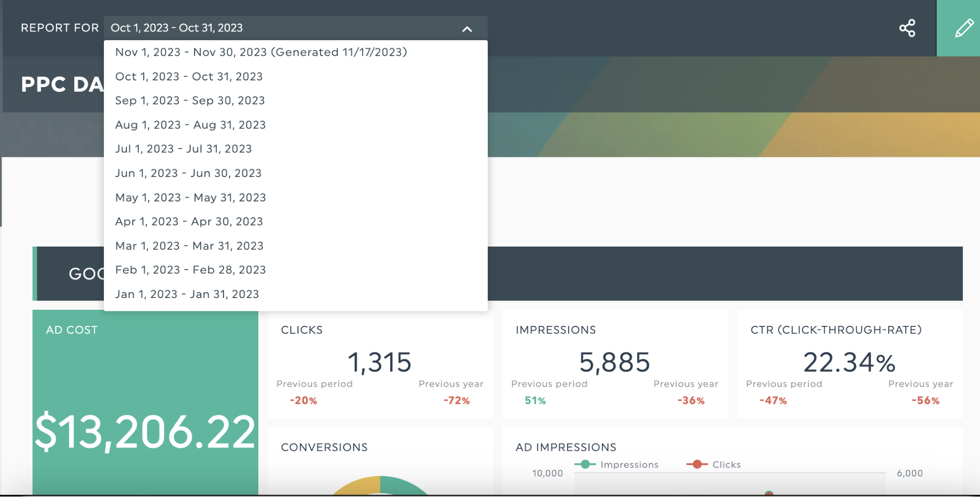The height and width of the screenshot is (497, 980).
Task: Collapse the report date dropdown chevron
Action: point(467,29)
